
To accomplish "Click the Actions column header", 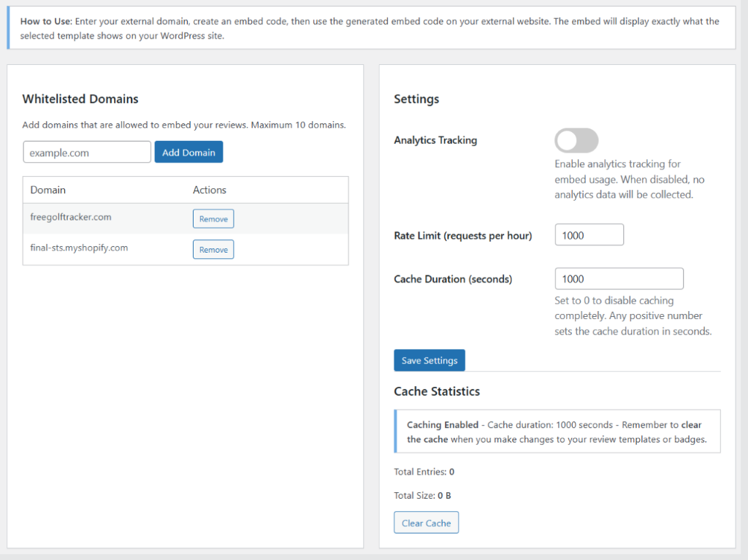I will [210, 190].
